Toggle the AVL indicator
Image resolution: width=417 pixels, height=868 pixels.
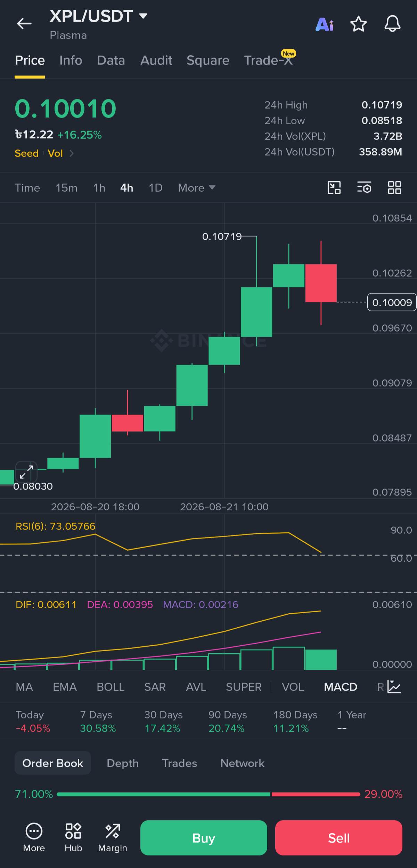196,687
